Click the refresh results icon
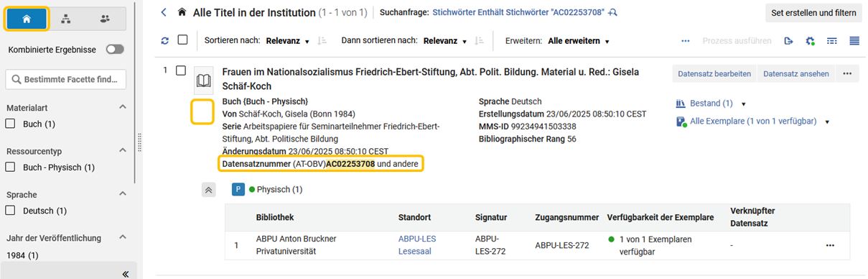The width and height of the screenshot is (868, 279). (x=165, y=41)
